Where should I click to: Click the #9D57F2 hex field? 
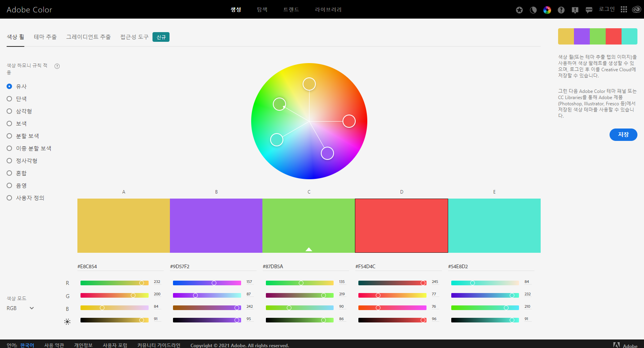[x=213, y=266]
